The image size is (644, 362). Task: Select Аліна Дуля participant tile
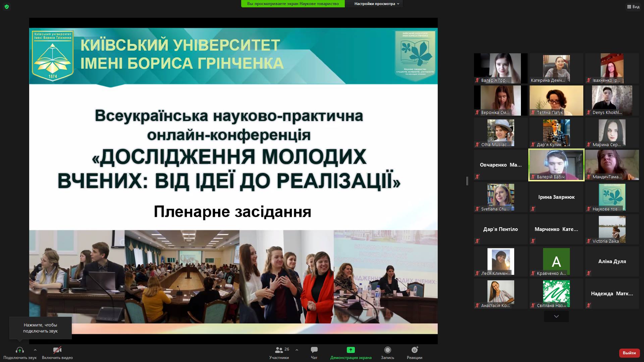[612, 261]
